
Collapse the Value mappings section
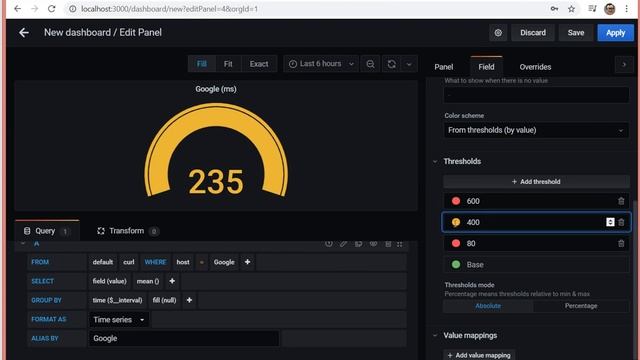pyautogui.click(x=435, y=336)
